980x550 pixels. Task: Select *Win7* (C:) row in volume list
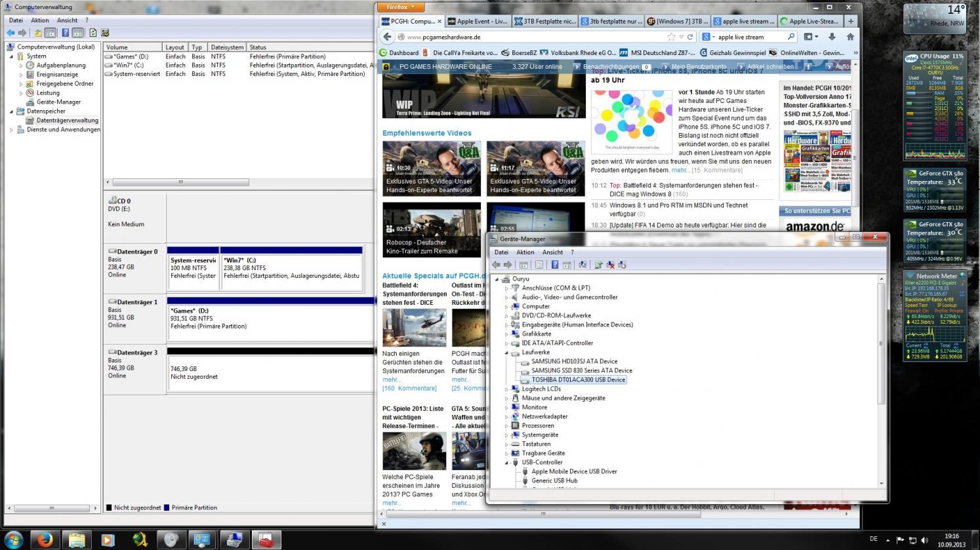(239, 66)
